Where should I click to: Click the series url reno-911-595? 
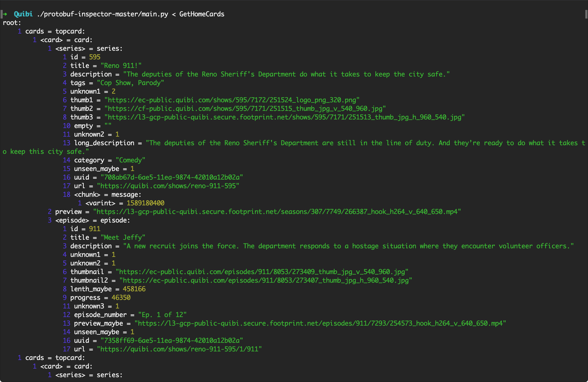(x=168, y=186)
